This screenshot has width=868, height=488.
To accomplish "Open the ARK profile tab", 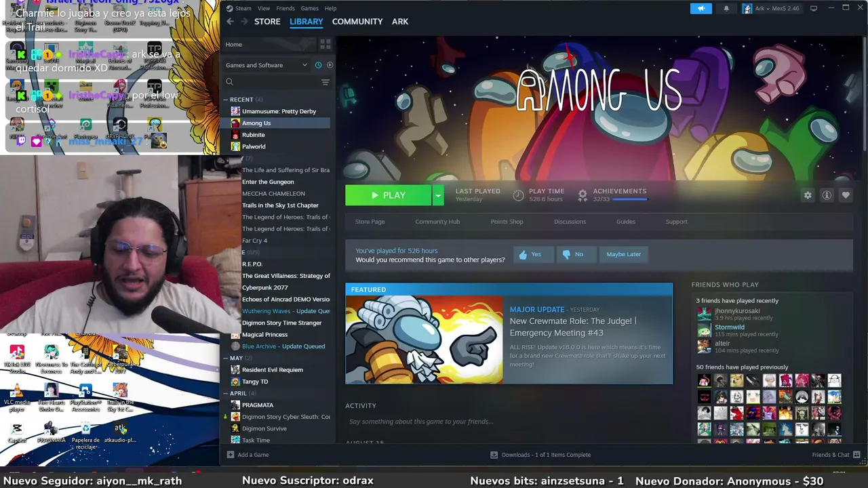I will coord(400,22).
